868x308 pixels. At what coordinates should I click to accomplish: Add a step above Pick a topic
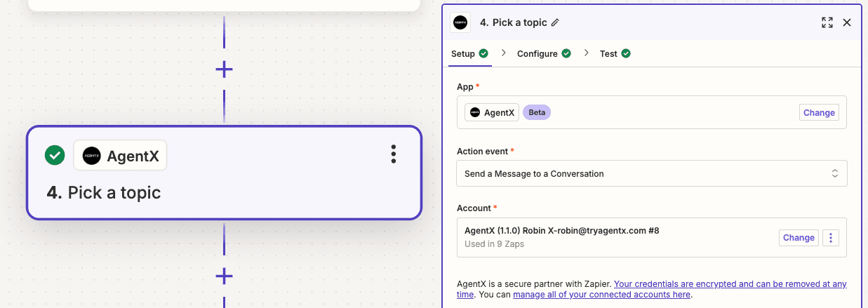point(224,69)
